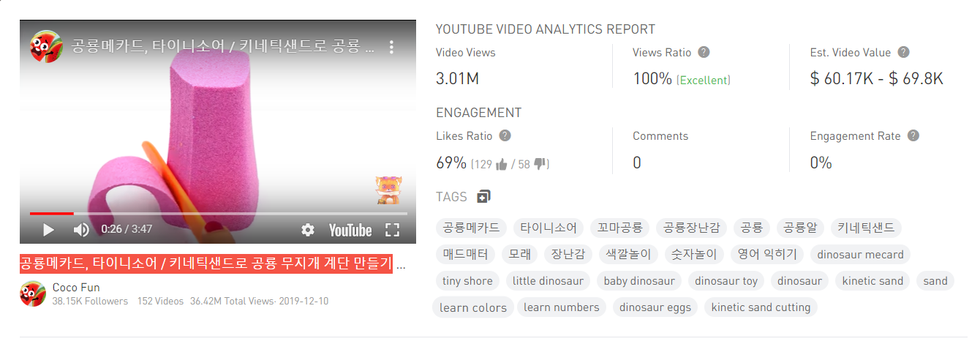Image resolution: width=980 pixels, height=344 pixels.
Task: Select the 모래 tag
Action: tap(520, 254)
